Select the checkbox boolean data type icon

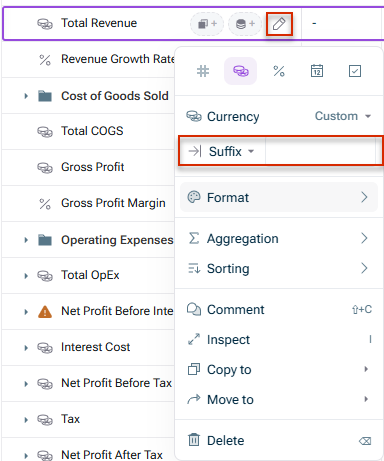pos(355,71)
